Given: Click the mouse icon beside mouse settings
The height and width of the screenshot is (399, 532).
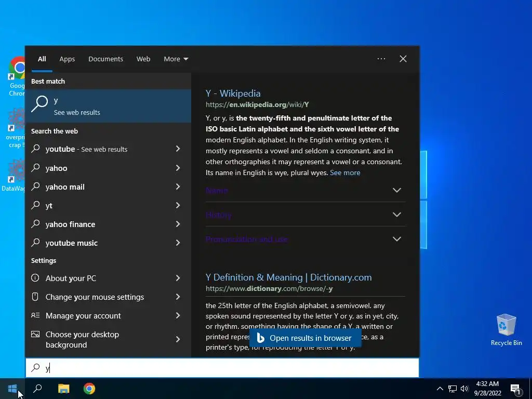Looking at the screenshot, I should click(35, 297).
